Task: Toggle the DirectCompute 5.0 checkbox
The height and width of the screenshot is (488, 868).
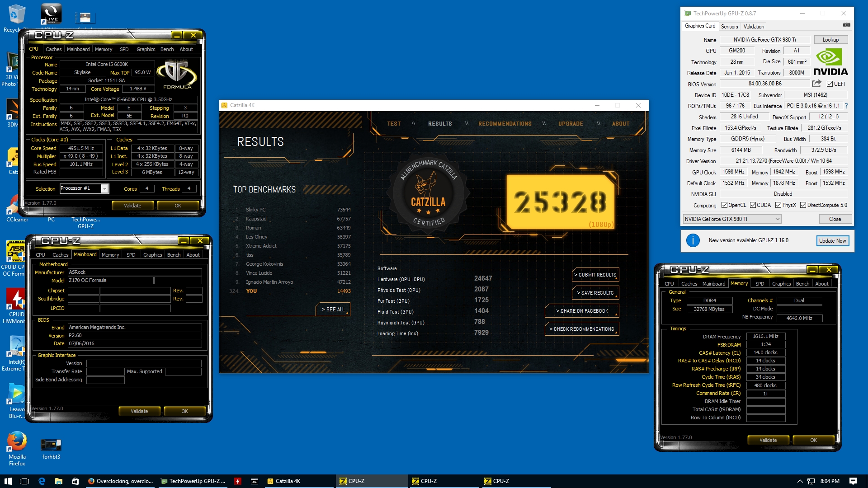Action: (803, 205)
